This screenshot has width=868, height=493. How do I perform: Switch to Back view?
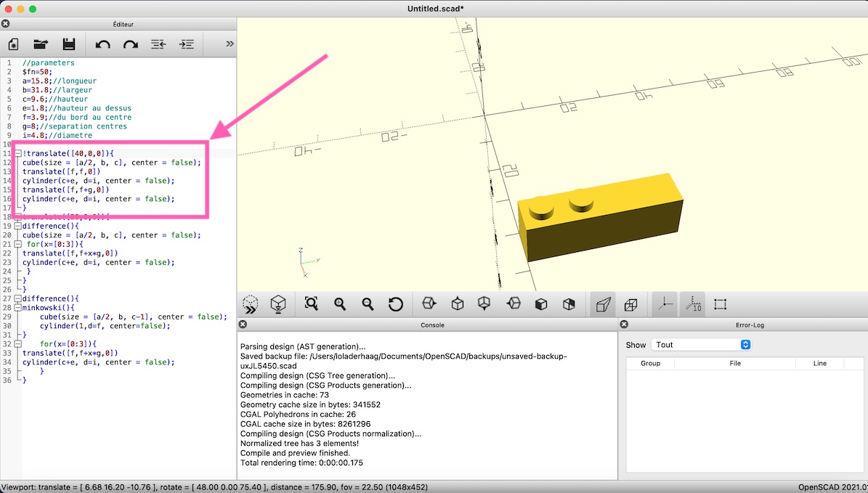pyautogui.click(x=569, y=304)
